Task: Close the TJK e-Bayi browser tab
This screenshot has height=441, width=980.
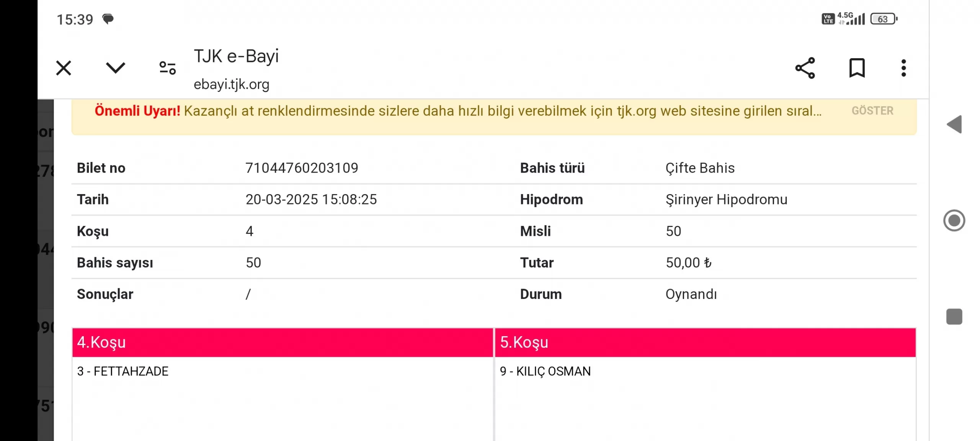Action: pos(64,68)
